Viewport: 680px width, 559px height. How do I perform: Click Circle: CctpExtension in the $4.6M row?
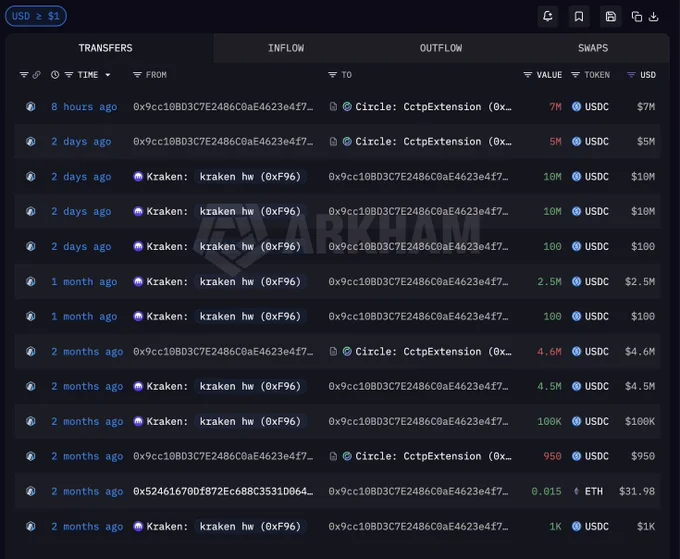(433, 352)
